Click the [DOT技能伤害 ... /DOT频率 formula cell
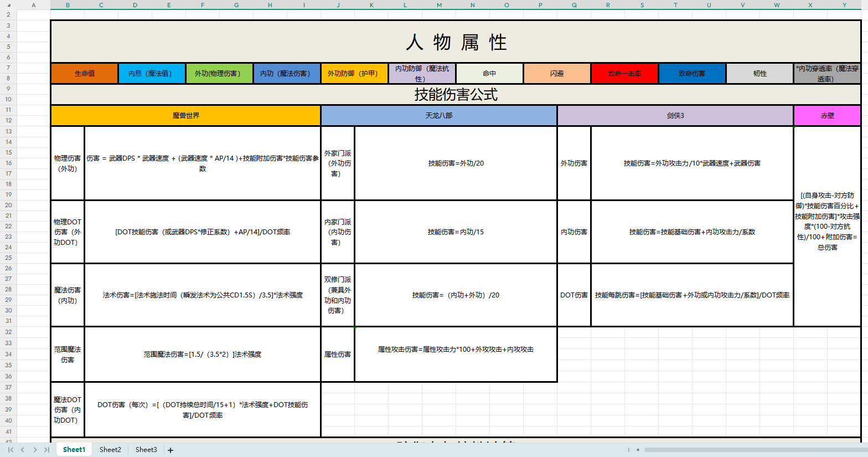868x457 pixels. click(x=203, y=232)
